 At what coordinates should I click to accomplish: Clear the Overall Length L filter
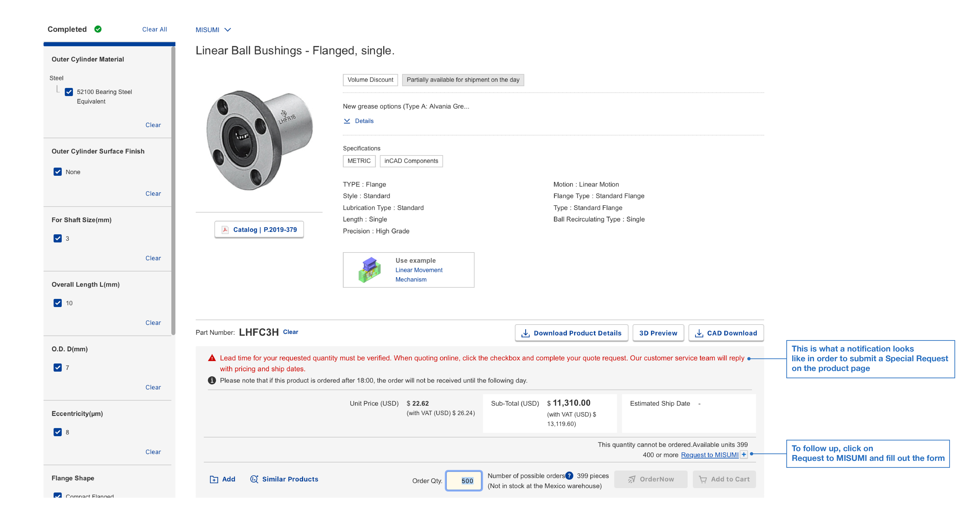[x=153, y=323]
